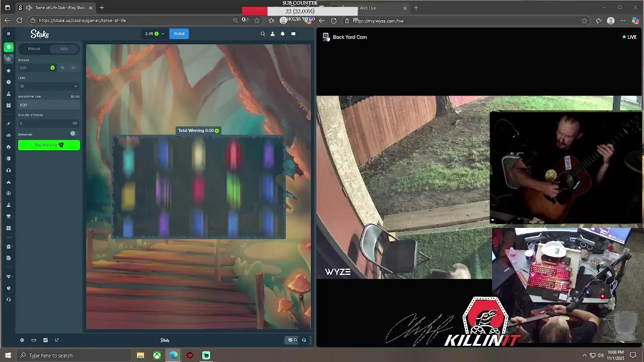Open the Stake hamburger menu

pos(9,34)
